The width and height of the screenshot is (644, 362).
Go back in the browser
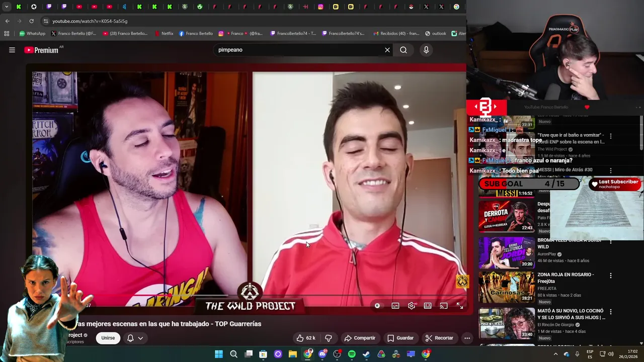click(x=7, y=21)
